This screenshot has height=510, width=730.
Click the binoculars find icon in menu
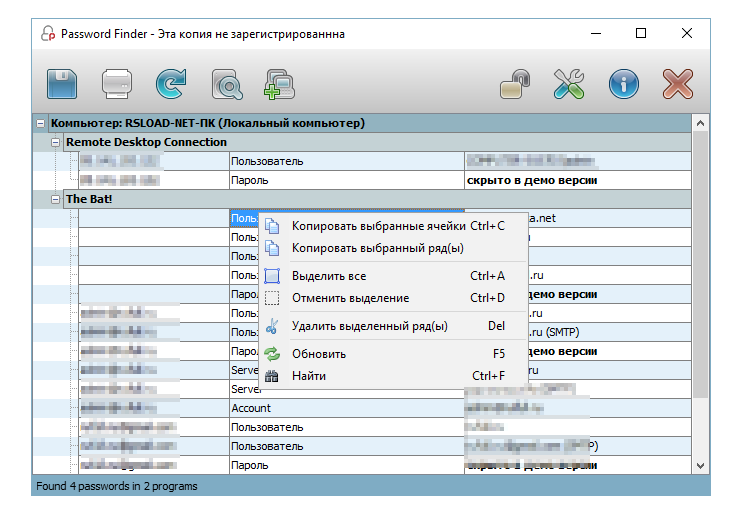tap(272, 376)
